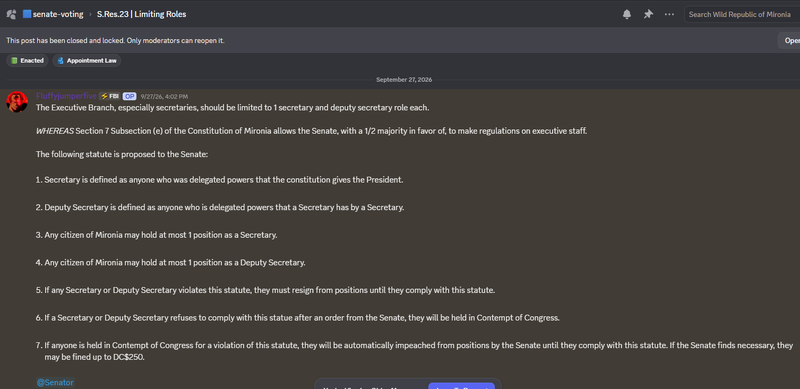Click the Fluffyjumperfive username

66,96
